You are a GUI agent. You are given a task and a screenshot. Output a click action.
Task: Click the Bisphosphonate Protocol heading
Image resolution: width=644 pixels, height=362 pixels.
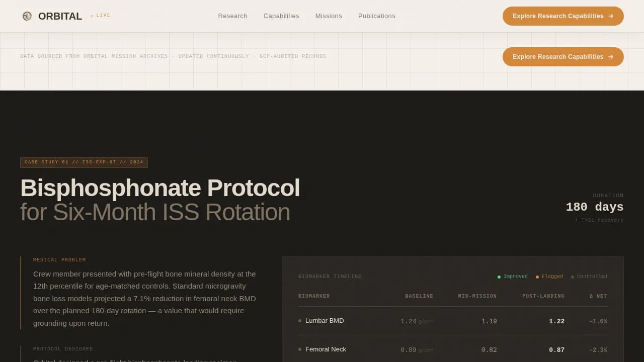coord(160,188)
